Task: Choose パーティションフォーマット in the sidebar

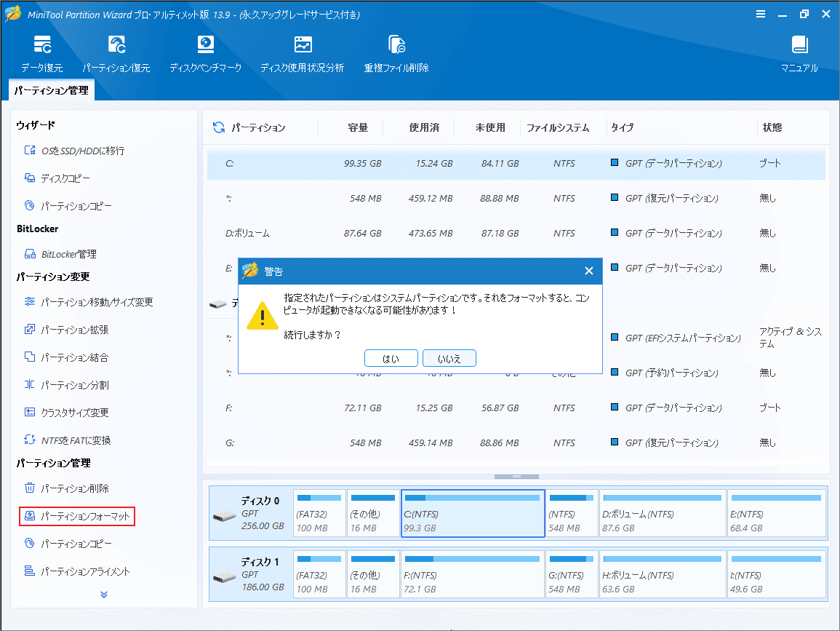Action: 77,516
